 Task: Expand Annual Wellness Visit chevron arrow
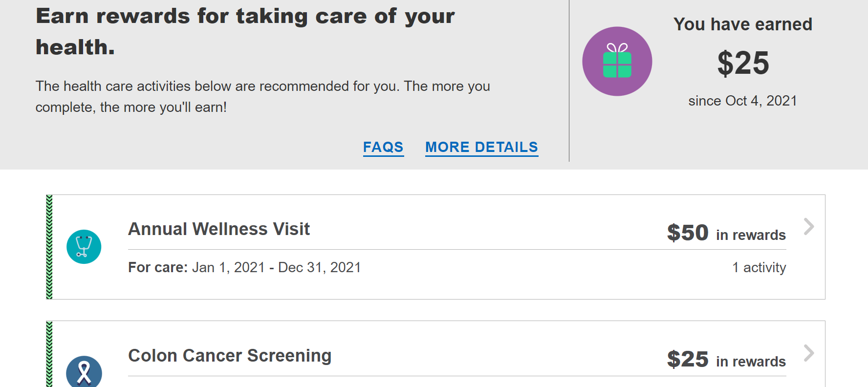809,226
